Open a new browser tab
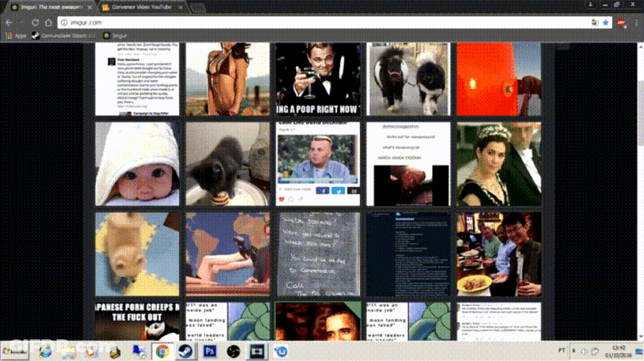The image size is (644, 361). pyautogui.click(x=197, y=7)
